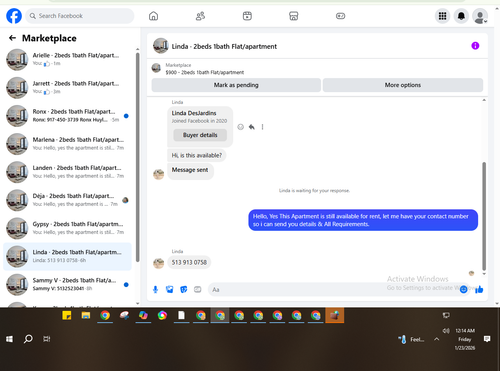
Task: Show hidden system tray icons
Action: (436, 339)
